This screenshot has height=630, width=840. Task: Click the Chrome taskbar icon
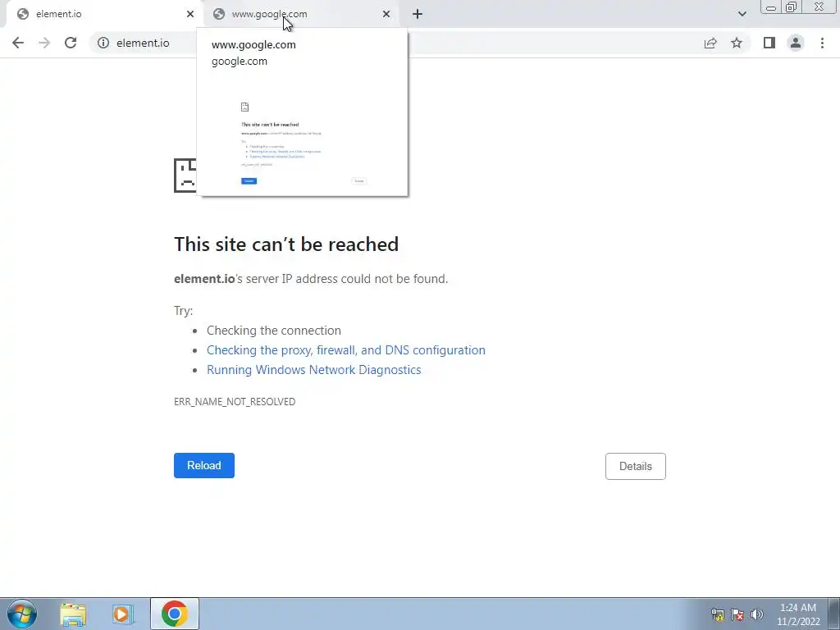(174, 614)
